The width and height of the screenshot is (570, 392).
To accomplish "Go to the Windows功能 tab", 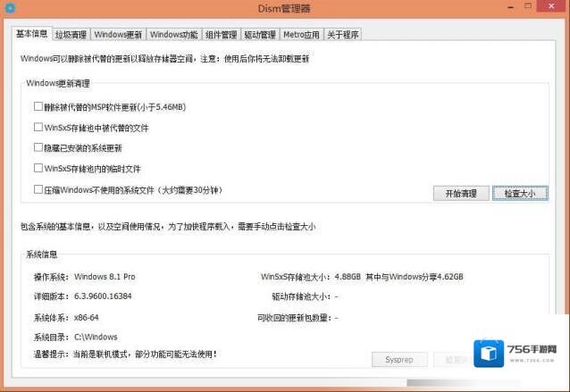I will coord(174,35).
